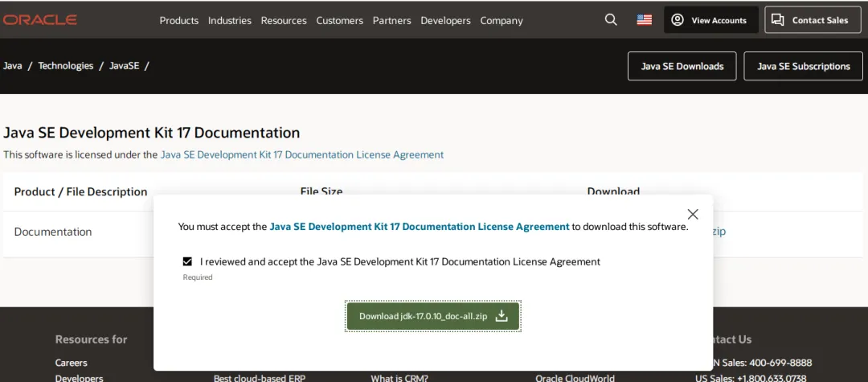Open the Customers menu
This screenshot has width=868, height=382.
(x=339, y=20)
